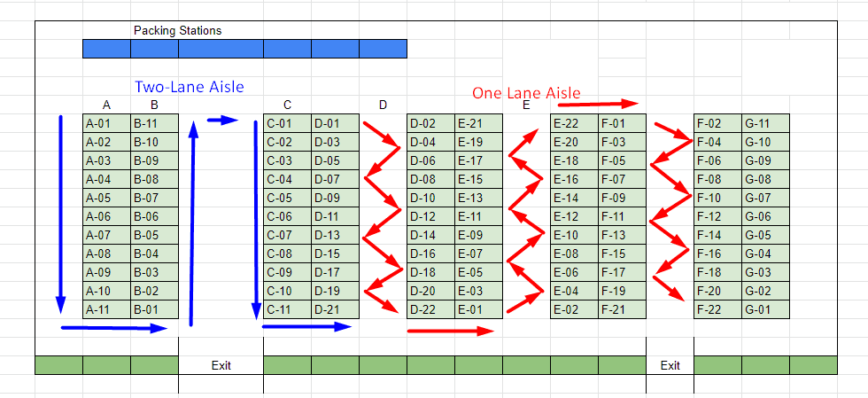Screen dimensions: 868x398
Task: Click the Exit cell near column F
Action: (670, 365)
